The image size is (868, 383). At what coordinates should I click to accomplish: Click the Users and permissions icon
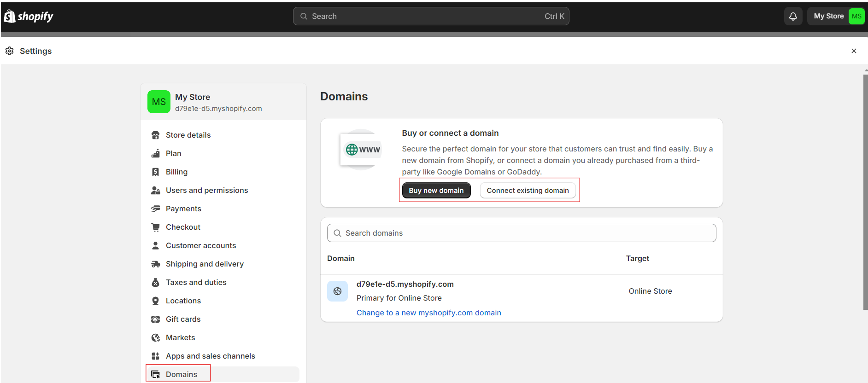click(156, 190)
